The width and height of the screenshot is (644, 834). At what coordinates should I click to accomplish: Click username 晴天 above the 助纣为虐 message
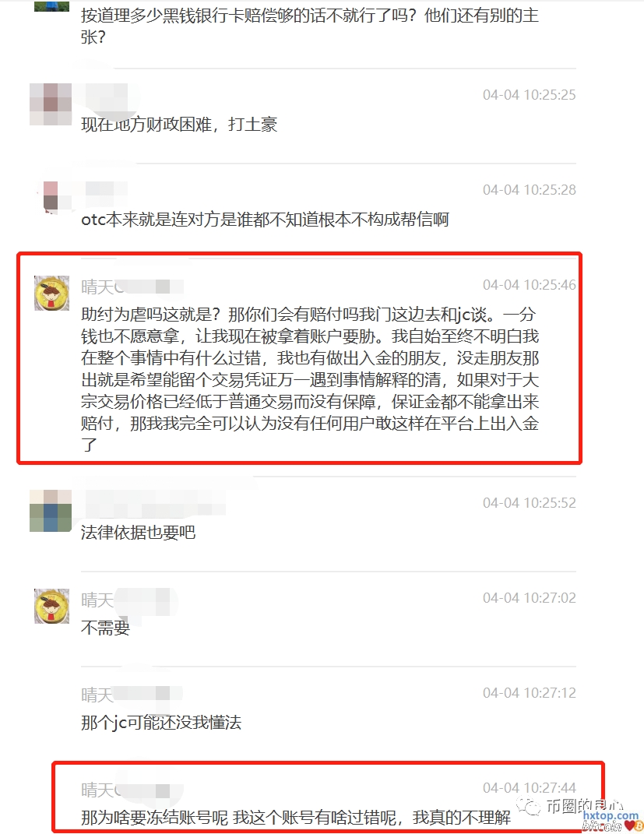pos(97,287)
